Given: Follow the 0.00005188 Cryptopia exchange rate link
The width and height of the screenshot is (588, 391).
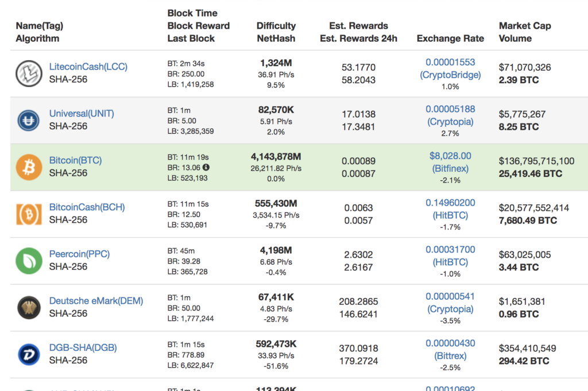Looking at the screenshot, I should [x=450, y=115].
